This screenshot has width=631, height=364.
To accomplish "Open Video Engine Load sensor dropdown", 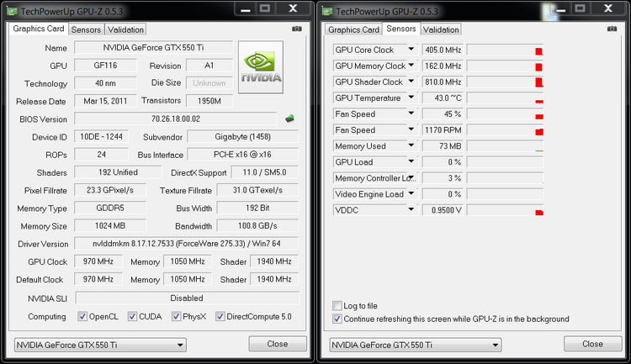I will coord(411,194).
